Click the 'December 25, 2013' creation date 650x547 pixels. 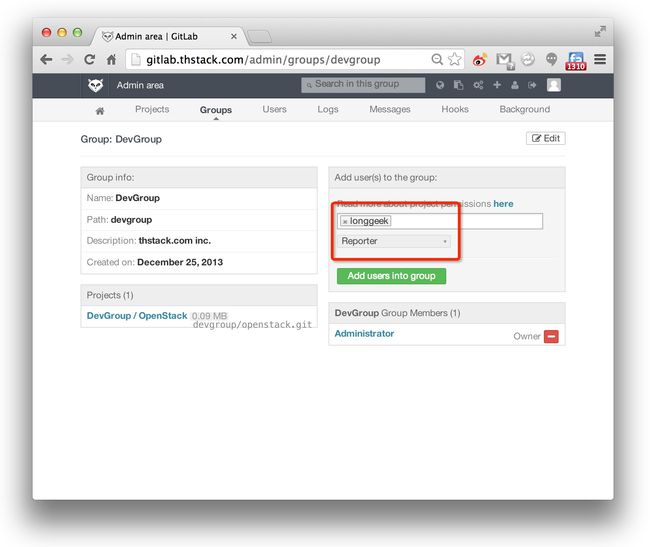(180, 262)
